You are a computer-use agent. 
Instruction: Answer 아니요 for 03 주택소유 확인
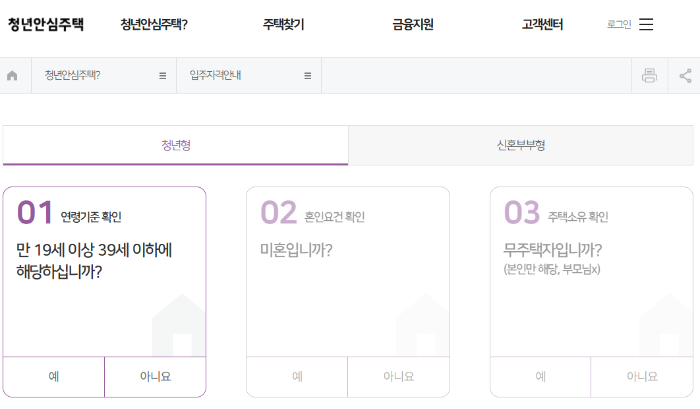(642, 376)
